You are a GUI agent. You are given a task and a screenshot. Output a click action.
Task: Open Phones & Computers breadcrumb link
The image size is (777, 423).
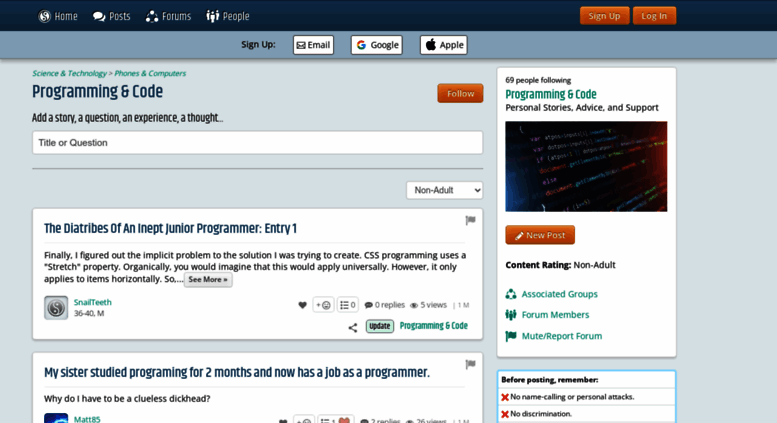150,73
